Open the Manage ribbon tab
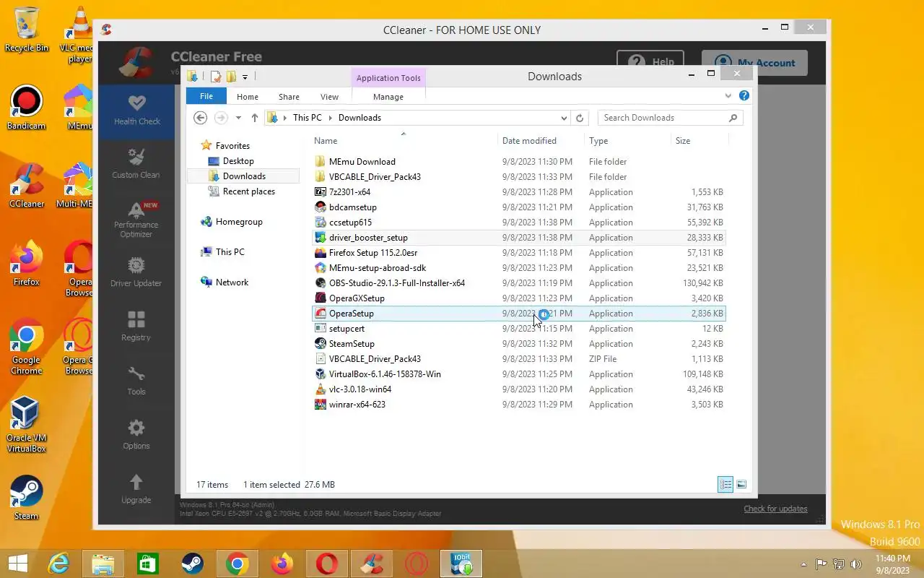The height and width of the screenshot is (578, 924). [x=388, y=97]
